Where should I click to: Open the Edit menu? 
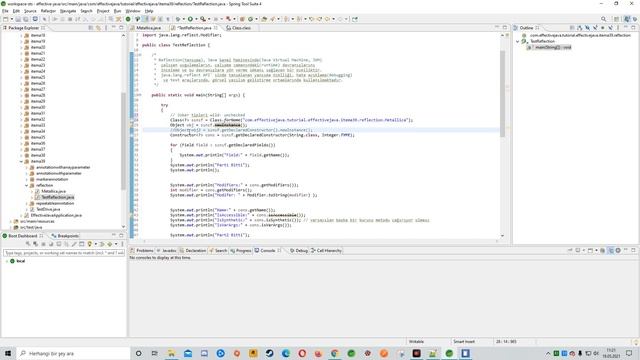[16, 11]
